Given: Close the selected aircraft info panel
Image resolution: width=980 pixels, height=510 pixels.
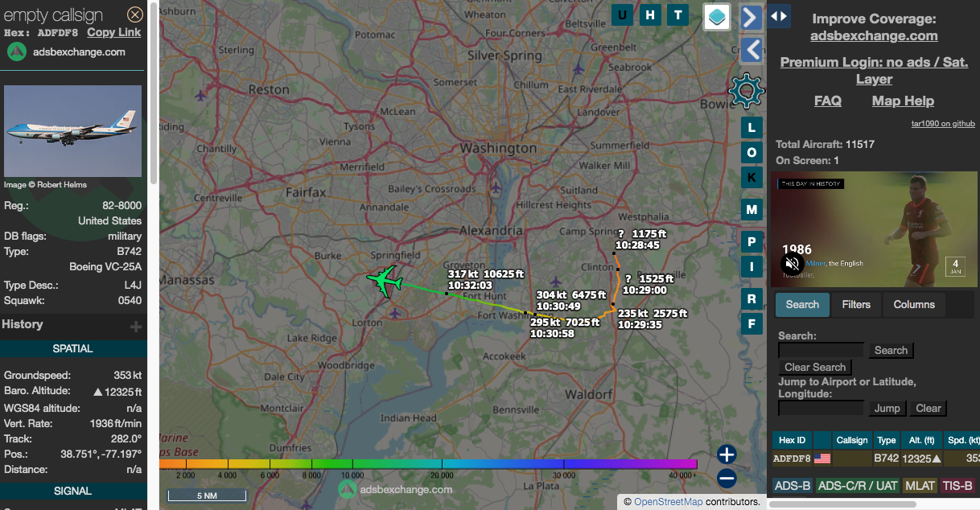Looking at the screenshot, I should point(135,14).
